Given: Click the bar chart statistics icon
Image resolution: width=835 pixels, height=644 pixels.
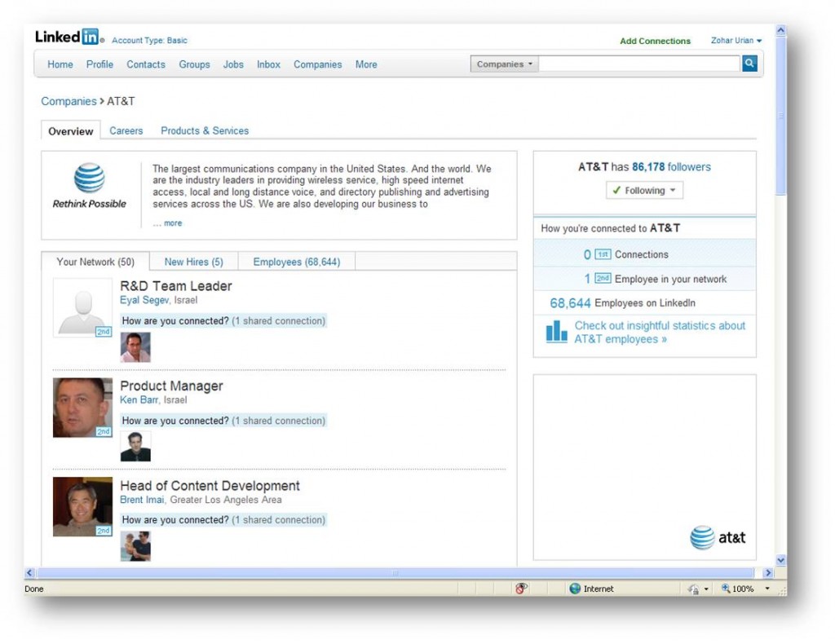Looking at the screenshot, I should pyautogui.click(x=556, y=332).
